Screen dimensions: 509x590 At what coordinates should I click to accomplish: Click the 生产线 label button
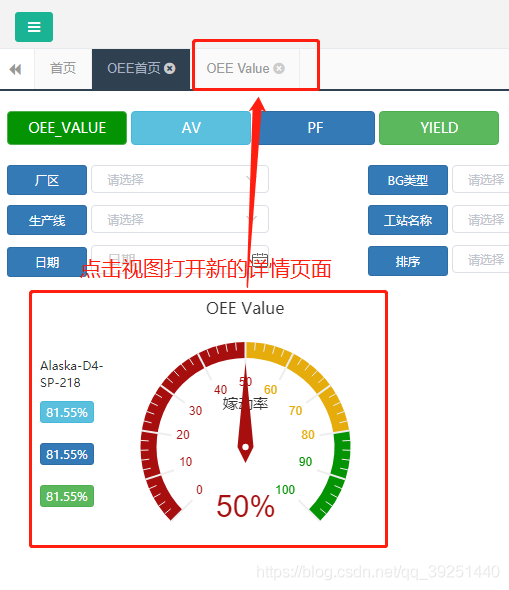(x=47, y=220)
